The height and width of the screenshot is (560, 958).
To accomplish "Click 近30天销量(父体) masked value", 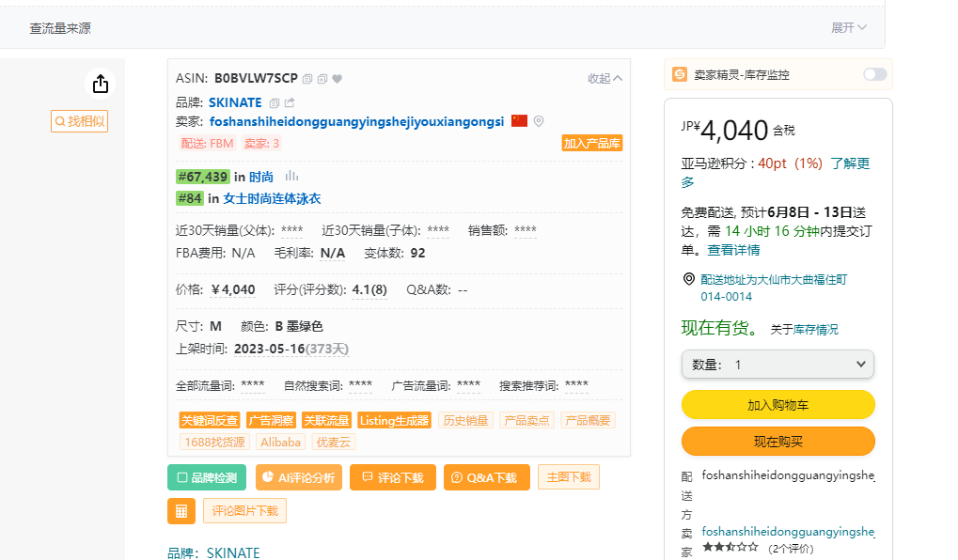I will click(x=292, y=230).
